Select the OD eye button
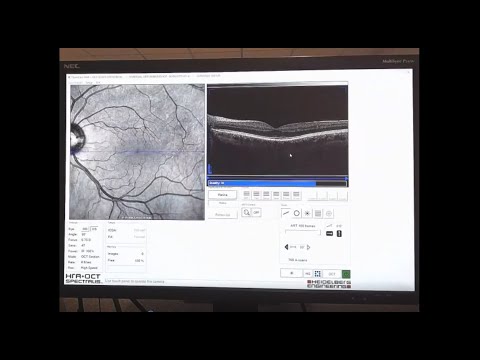The image size is (480, 360). [85, 229]
